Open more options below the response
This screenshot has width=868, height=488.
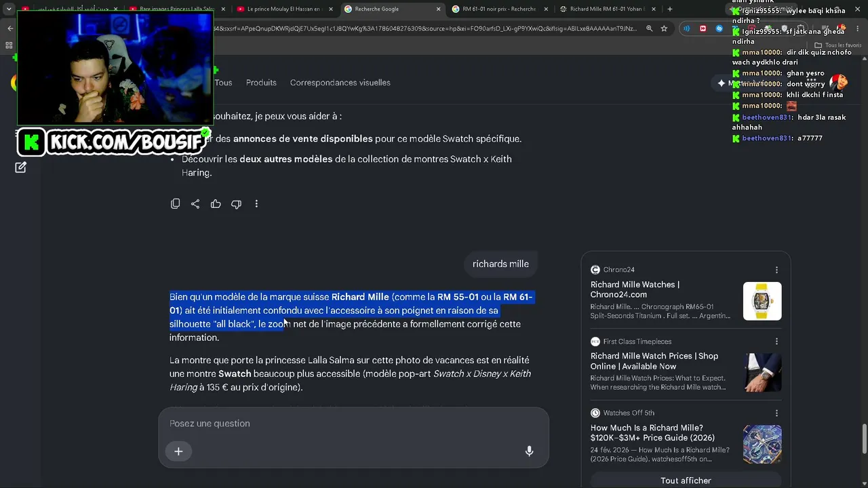[x=256, y=204]
